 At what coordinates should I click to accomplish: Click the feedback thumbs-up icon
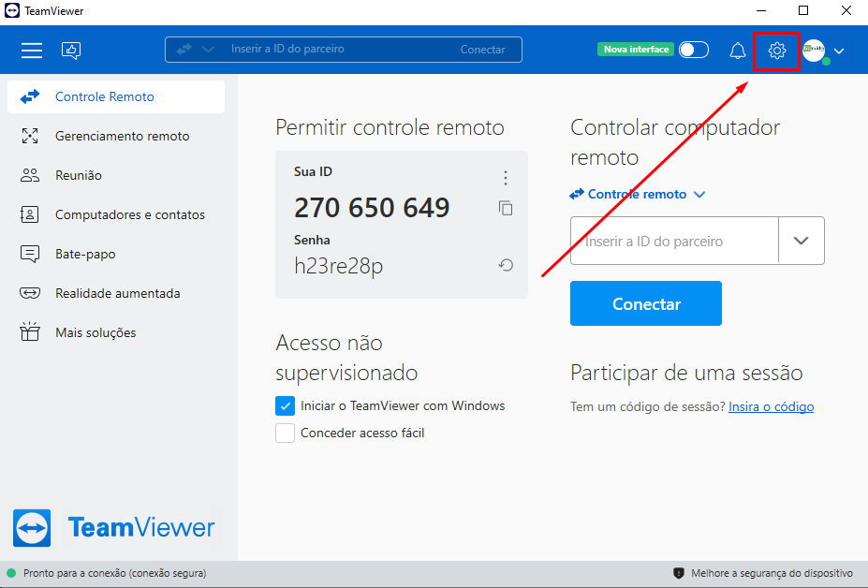click(x=71, y=51)
